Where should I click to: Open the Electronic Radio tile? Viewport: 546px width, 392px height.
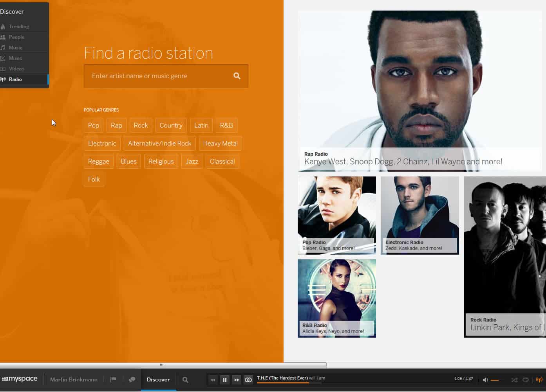click(420, 216)
